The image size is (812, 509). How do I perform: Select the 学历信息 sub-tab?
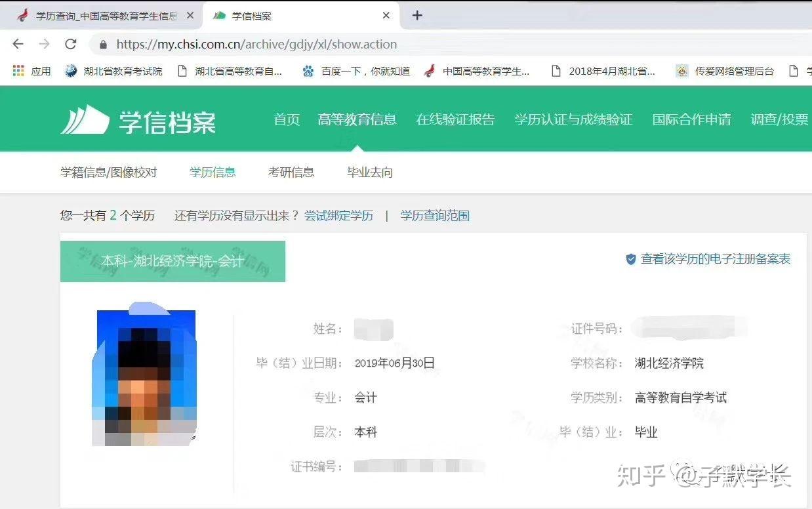[x=213, y=173]
